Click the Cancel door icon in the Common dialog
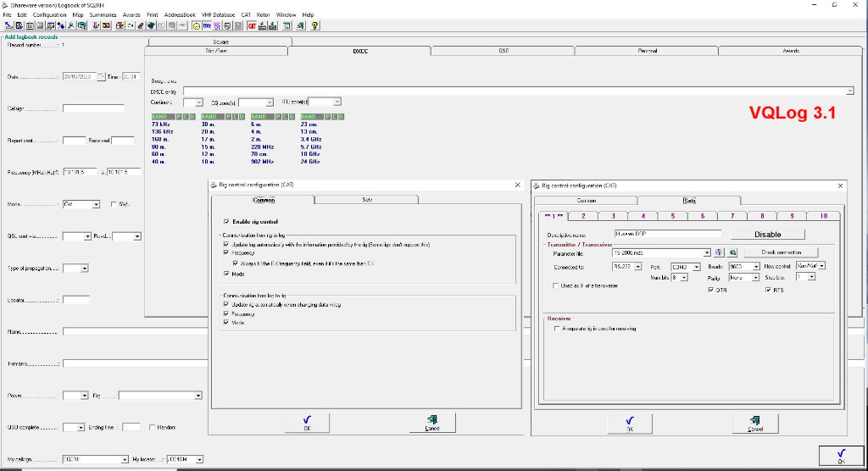Viewport: 868px width, 471px height. click(x=432, y=421)
